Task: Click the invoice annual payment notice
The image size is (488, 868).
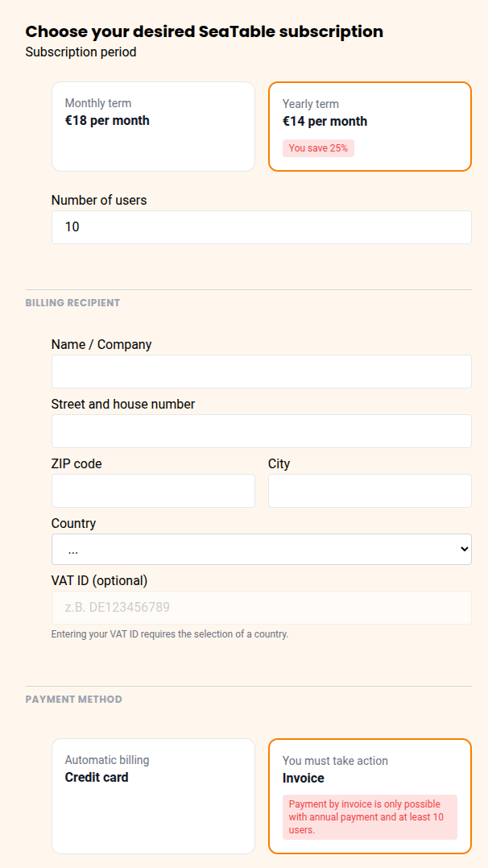Action: point(369,816)
